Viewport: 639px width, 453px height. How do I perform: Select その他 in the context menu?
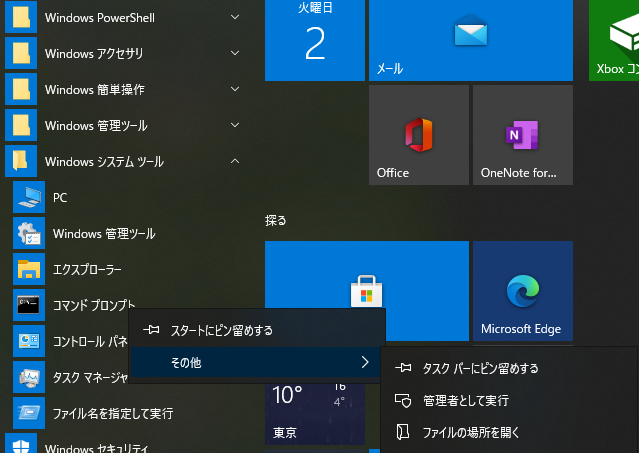click(x=257, y=362)
